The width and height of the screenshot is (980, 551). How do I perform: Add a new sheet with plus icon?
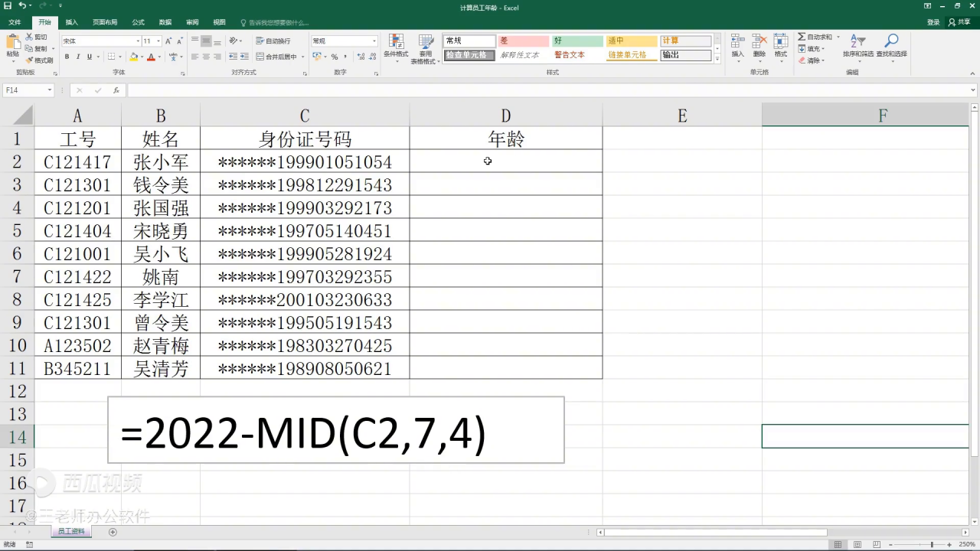tap(113, 532)
